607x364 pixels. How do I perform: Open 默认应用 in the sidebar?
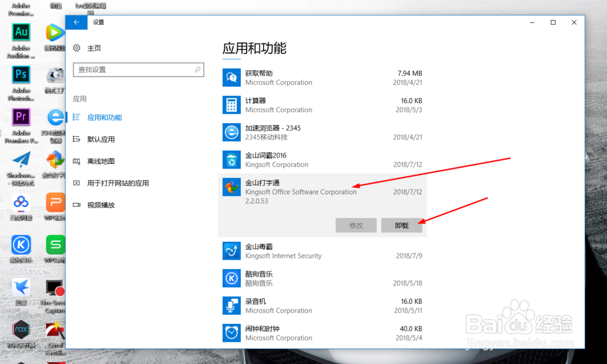[x=101, y=140]
